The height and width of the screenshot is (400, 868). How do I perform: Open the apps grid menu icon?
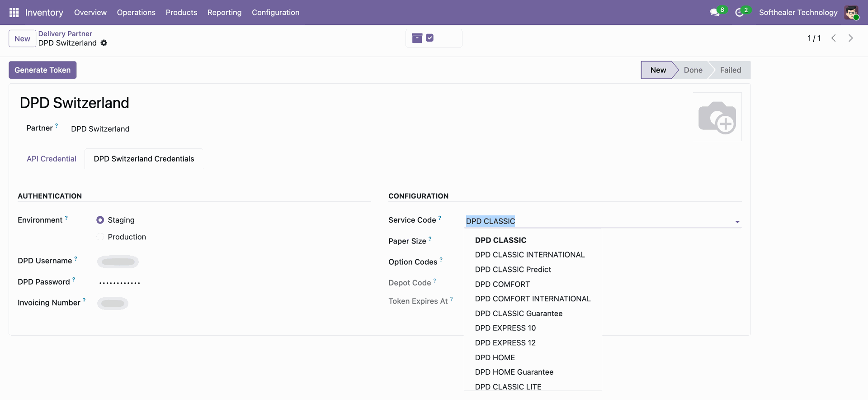(14, 12)
